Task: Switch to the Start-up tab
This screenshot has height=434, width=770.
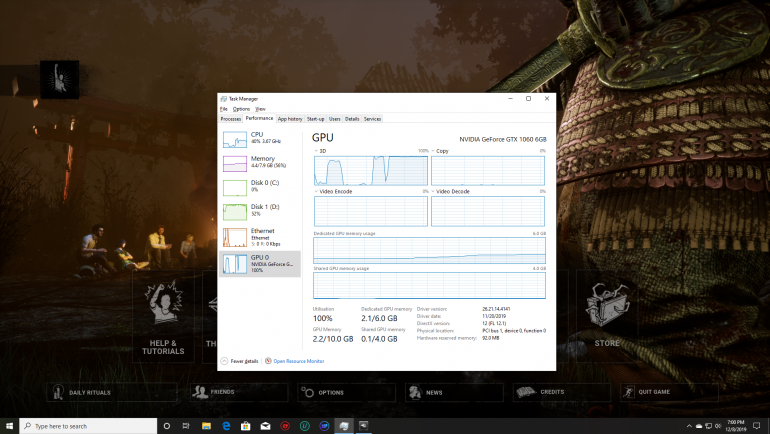Action: pyautogui.click(x=315, y=119)
